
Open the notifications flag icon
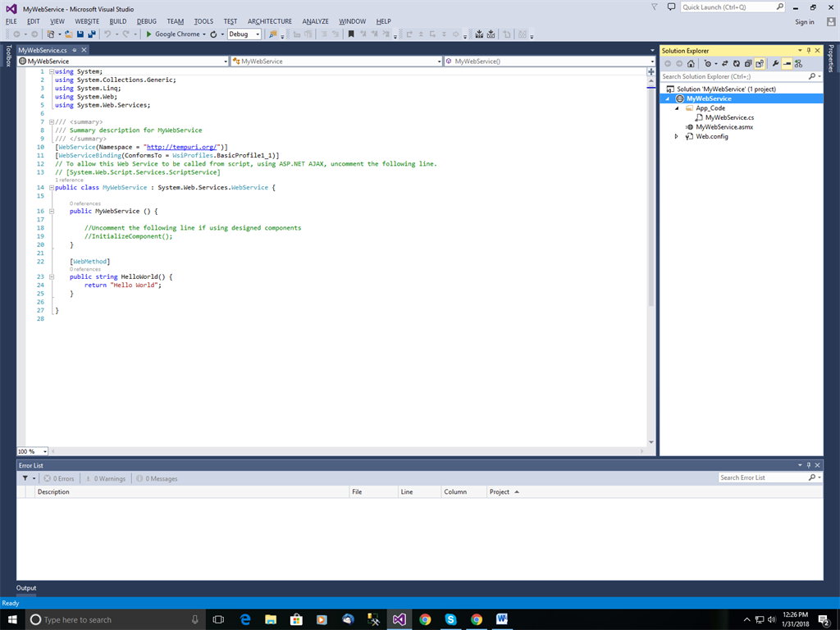[654, 7]
